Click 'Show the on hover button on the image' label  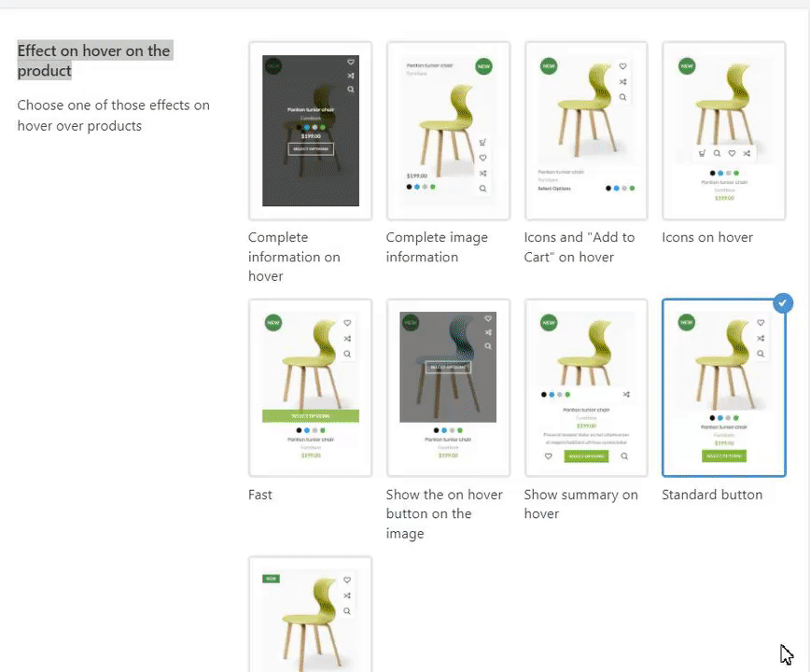tap(444, 514)
